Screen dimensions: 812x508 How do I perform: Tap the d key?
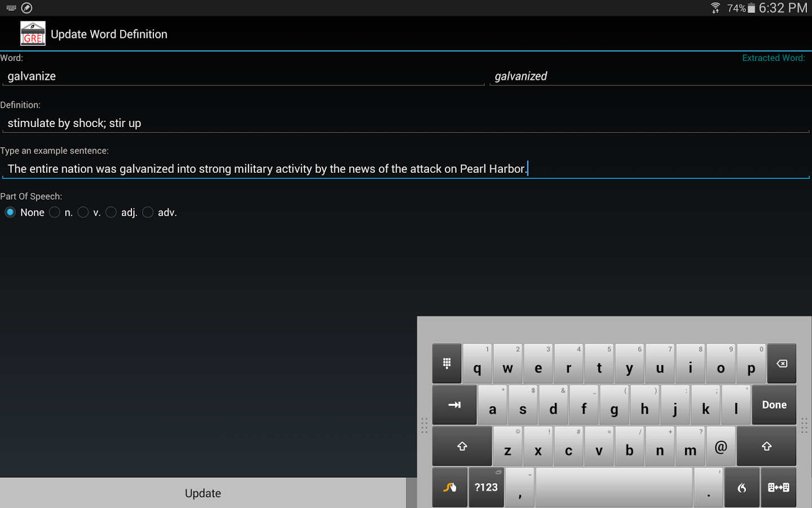click(553, 405)
